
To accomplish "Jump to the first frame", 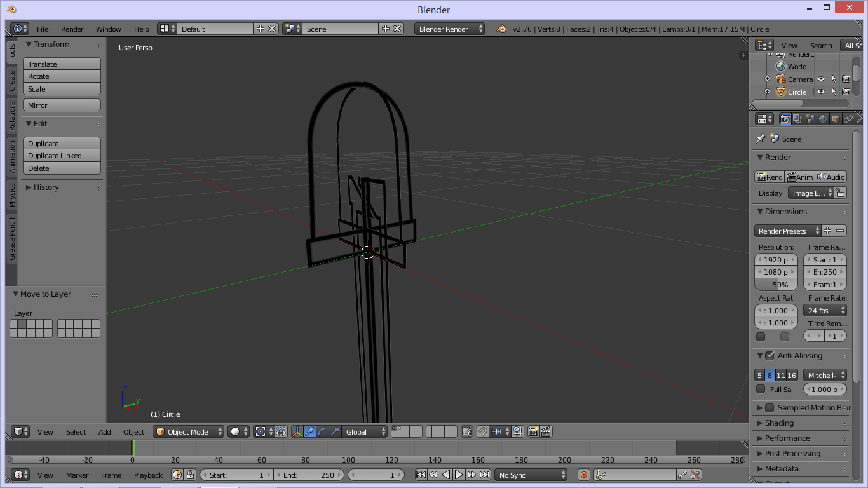I will tap(421, 475).
